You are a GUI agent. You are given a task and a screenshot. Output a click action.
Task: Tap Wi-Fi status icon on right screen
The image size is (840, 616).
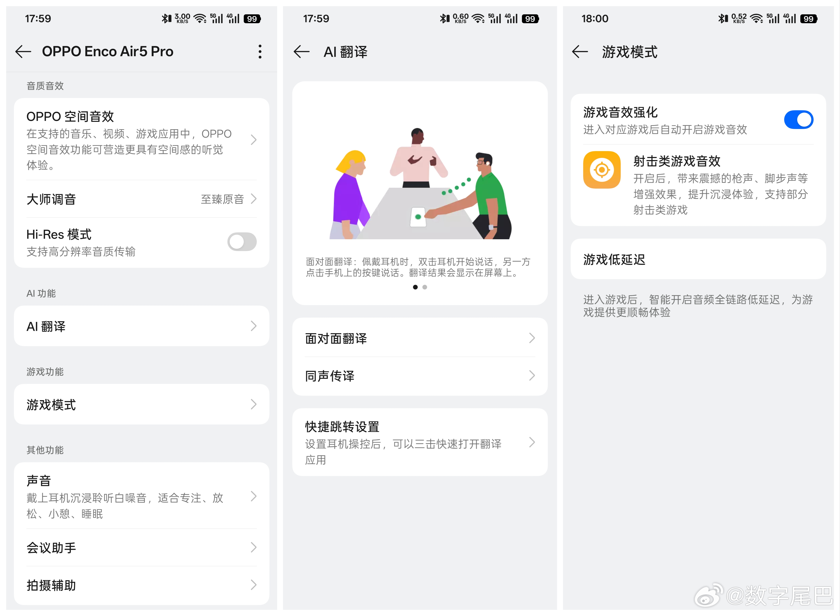tap(756, 18)
